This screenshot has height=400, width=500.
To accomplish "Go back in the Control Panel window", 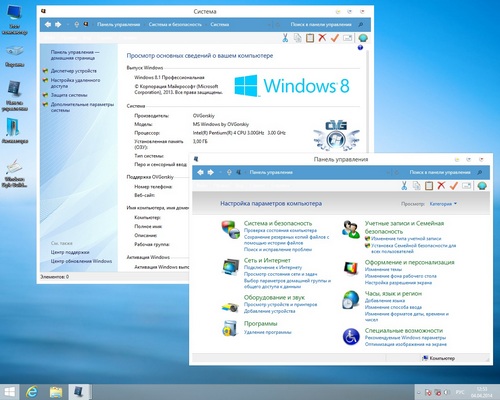I will (200, 172).
